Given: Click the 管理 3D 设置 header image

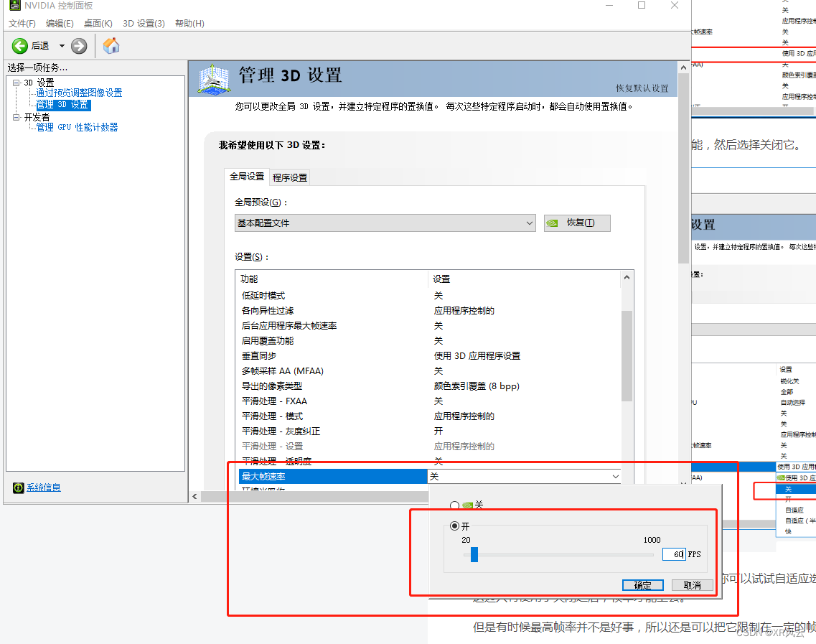Looking at the screenshot, I should pyautogui.click(x=214, y=79).
